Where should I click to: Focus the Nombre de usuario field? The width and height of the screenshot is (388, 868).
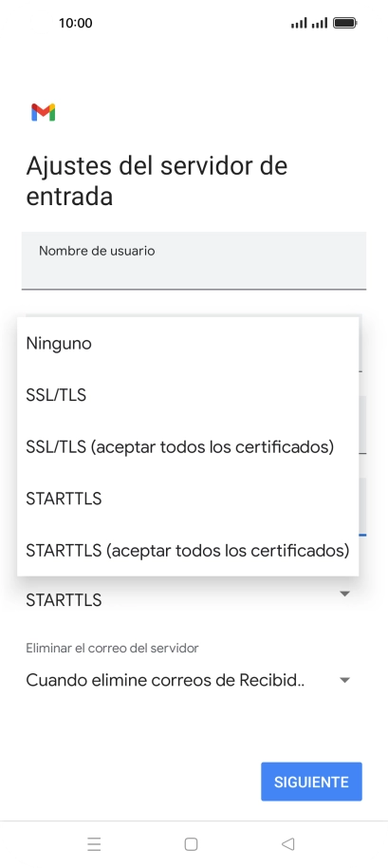coord(194,261)
